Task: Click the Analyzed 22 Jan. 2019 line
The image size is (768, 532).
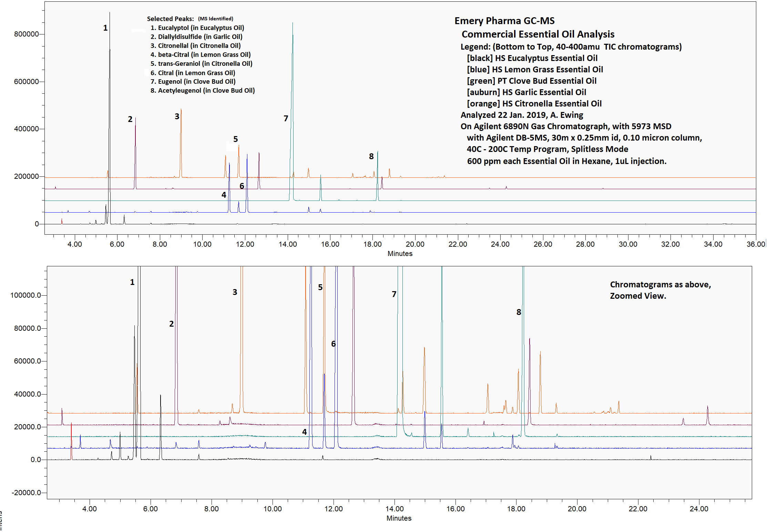Action: point(522,115)
